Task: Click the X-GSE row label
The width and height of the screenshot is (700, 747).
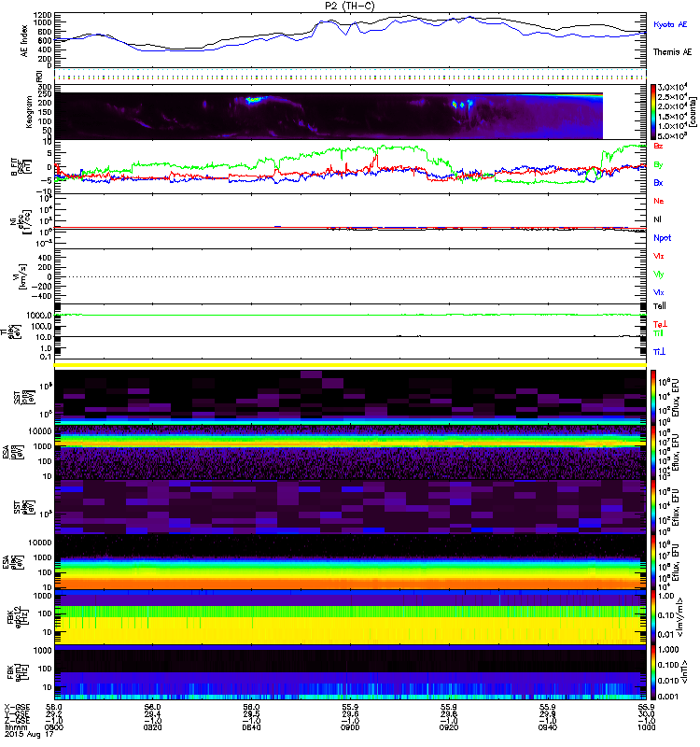Action: (15, 707)
